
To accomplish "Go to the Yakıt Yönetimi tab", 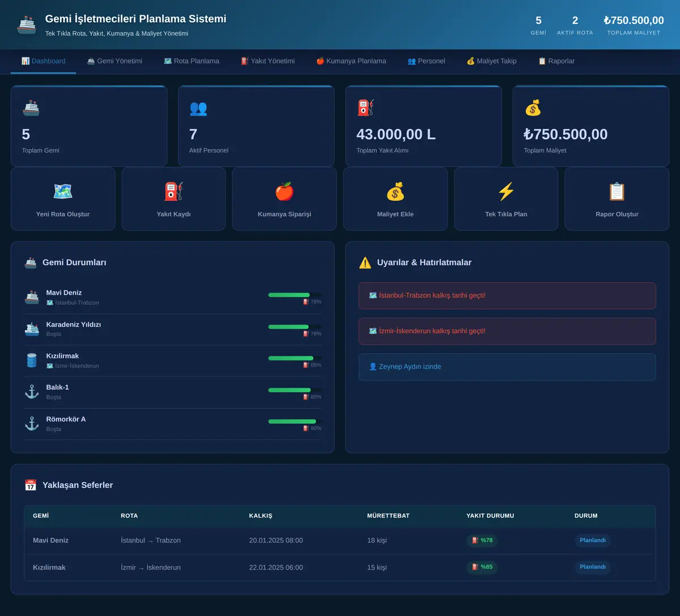I will click(267, 61).
